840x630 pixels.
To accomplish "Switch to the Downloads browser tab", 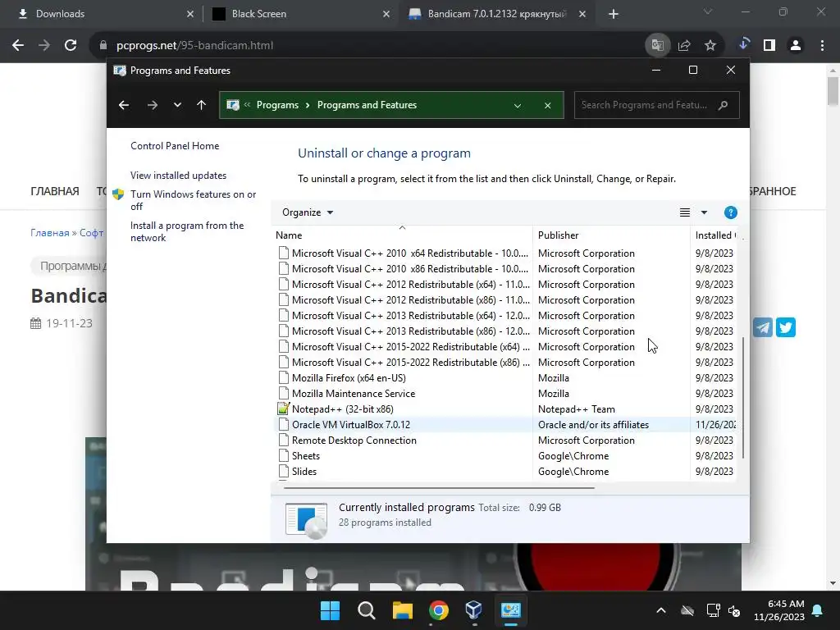I will 102,14.
